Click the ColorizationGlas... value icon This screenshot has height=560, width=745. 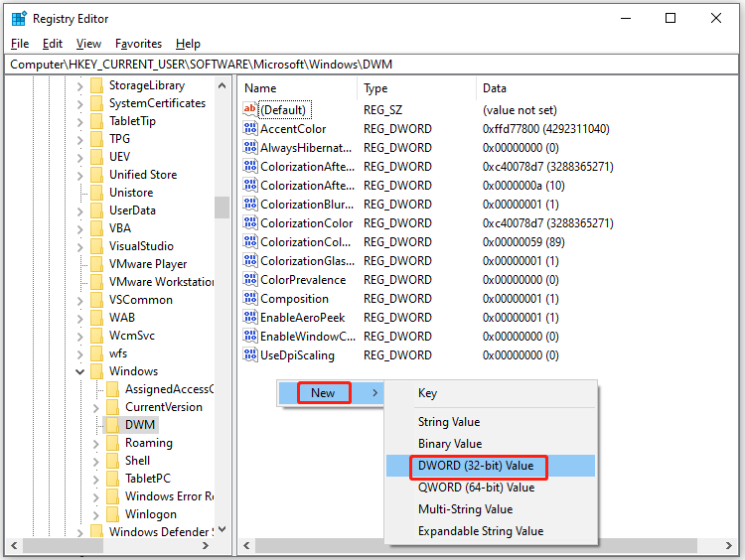250,260
